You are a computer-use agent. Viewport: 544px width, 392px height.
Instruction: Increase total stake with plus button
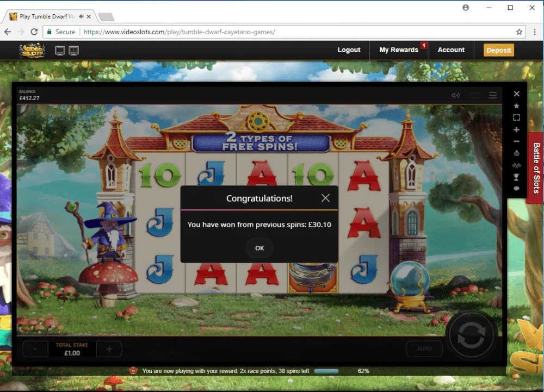click(109, 349)
